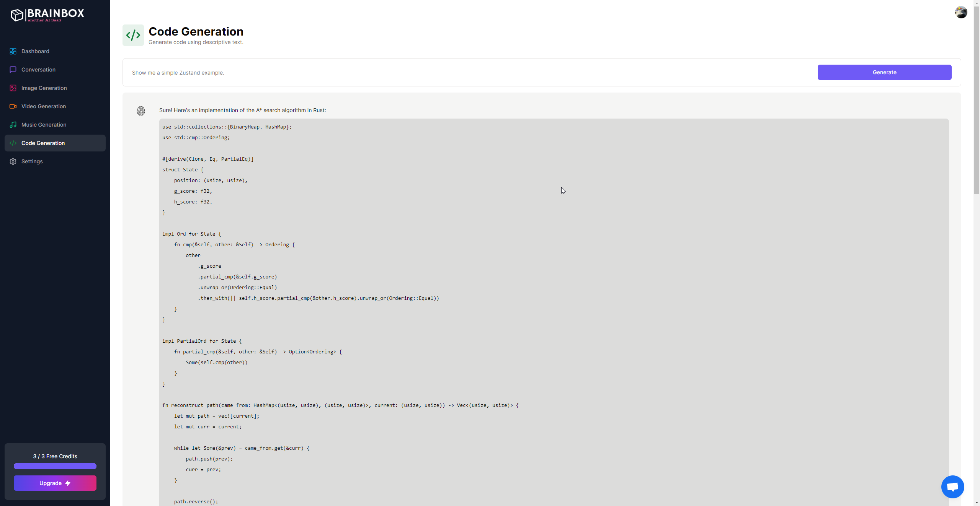Open Music Generation via the note icon
980x506 pixels.
click(13, 125)
